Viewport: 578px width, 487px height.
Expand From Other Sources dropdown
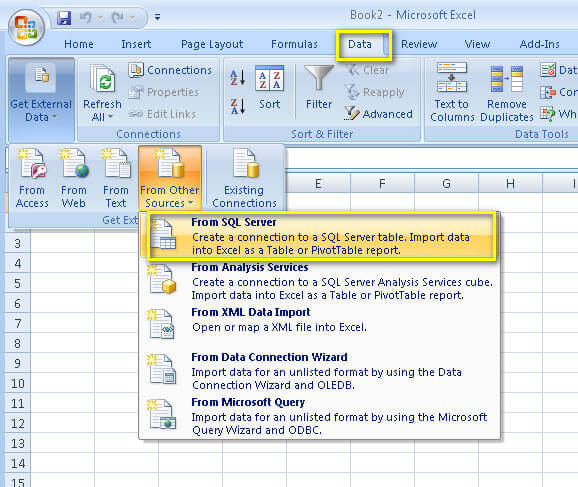tap(170, 178)
